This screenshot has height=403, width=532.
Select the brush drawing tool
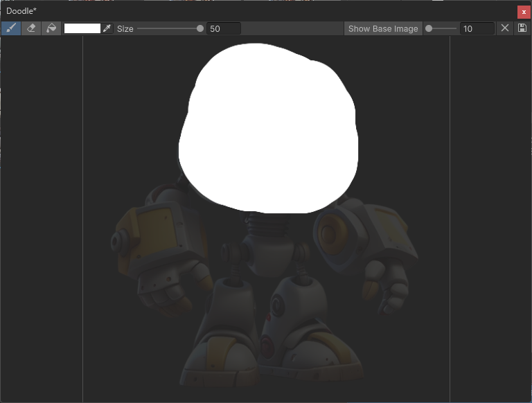pyautogui.click(x=11, y=28)
